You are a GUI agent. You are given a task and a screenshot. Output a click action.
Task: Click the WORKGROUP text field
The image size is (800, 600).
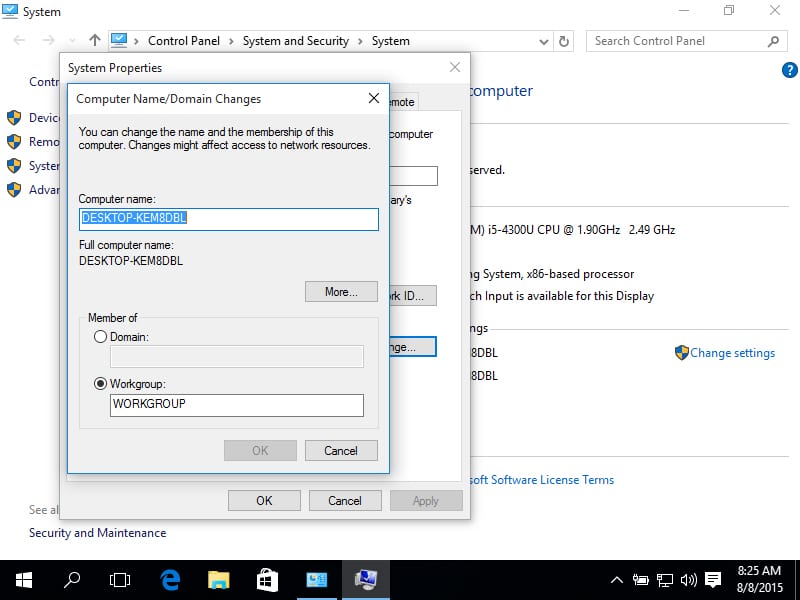tap(237, 405)
